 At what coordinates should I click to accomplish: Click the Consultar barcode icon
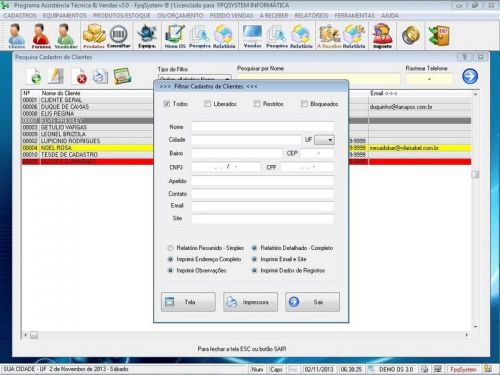pos(119,36)
